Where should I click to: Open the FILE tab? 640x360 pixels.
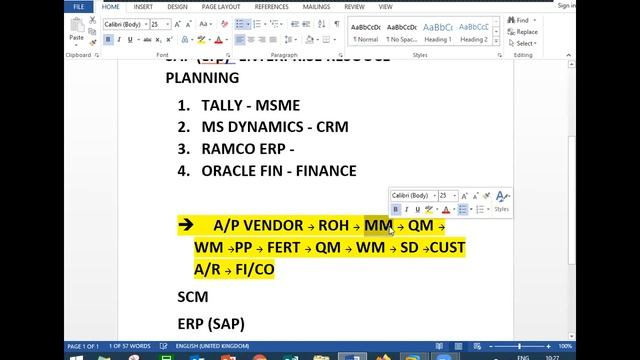tap(78, 7)
